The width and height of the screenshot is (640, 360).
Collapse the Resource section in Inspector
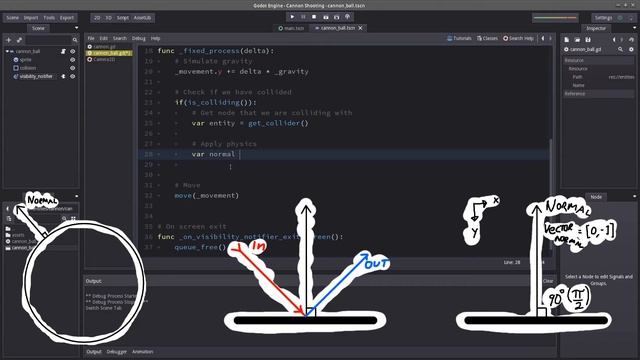[598, 60]
